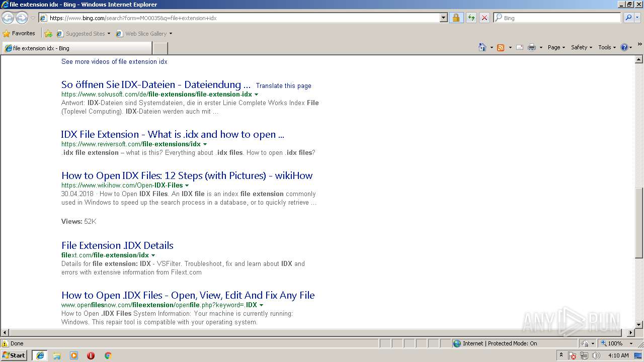Image resolution: width=644 pixels, height=362 pixels.
Task: Open the recent pages dropdown arrow
Action: [x=33, y=18]
